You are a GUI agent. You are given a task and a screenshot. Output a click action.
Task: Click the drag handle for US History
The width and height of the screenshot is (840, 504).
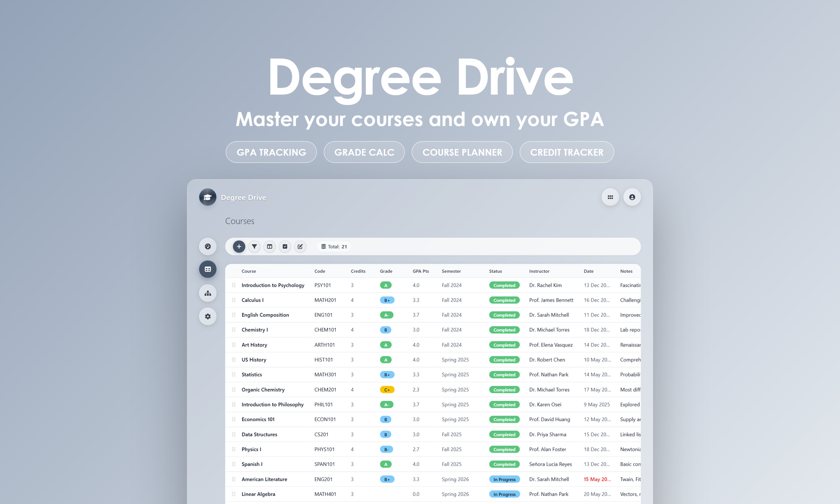(234, 359)
